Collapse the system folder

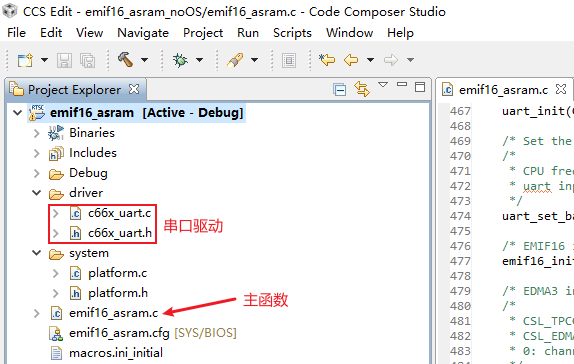point(37,253)
